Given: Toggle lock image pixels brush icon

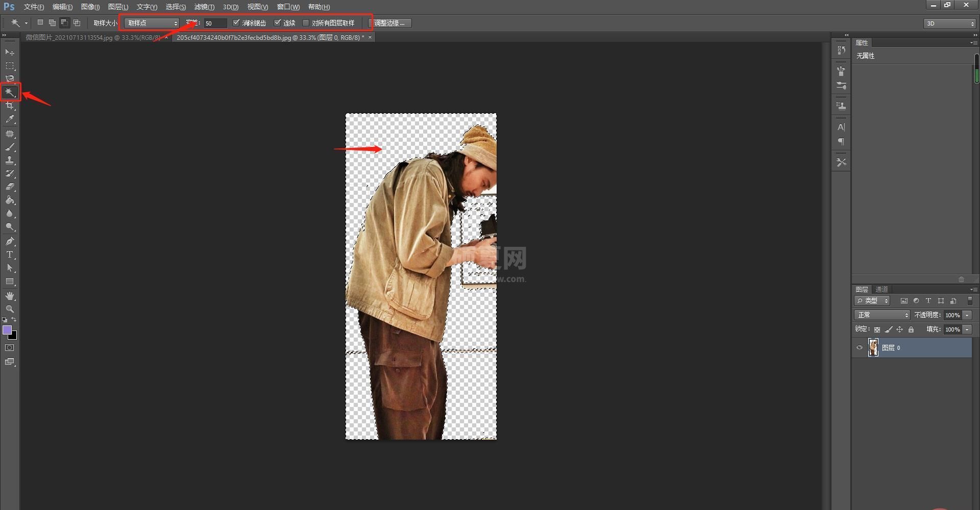Looking at the screenshot, I should (889, 329).
